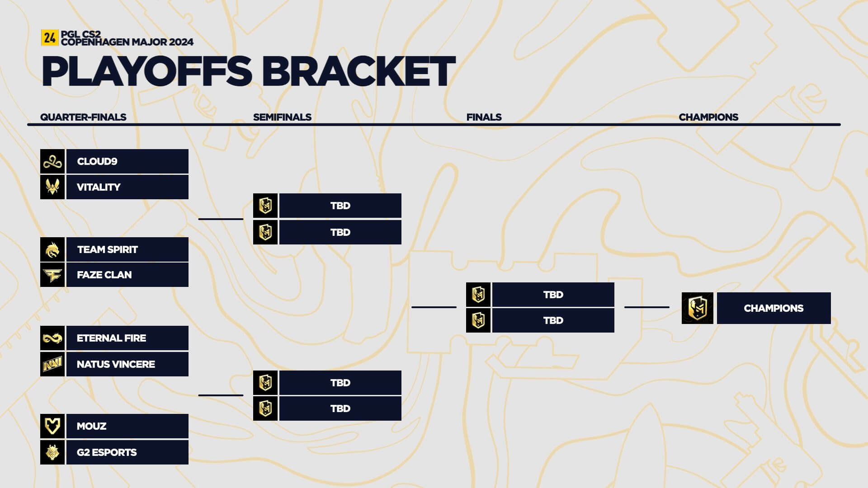Click the Champions trophy icon
868x488 pixels.
coord(697,308)
